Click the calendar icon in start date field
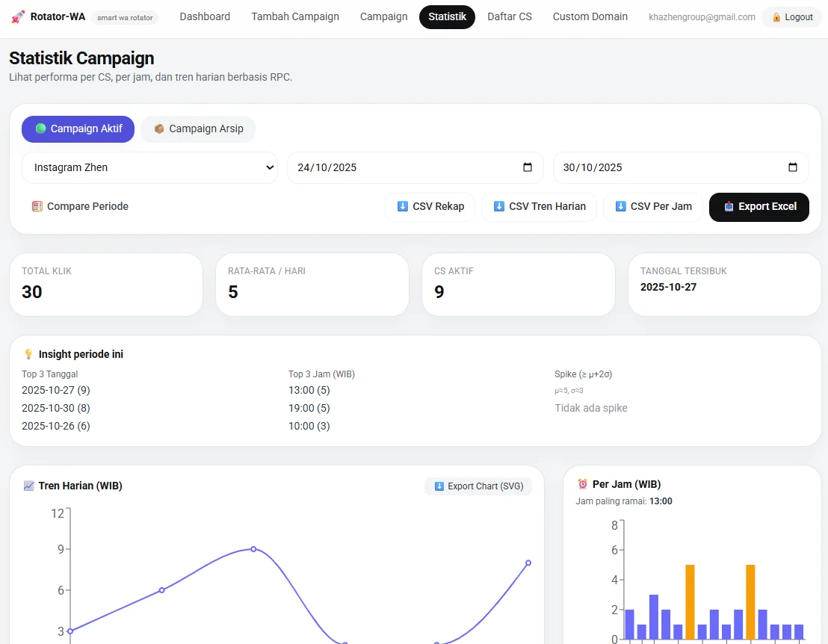The width and height of the screenshot is (828, 644). point(528,167)
